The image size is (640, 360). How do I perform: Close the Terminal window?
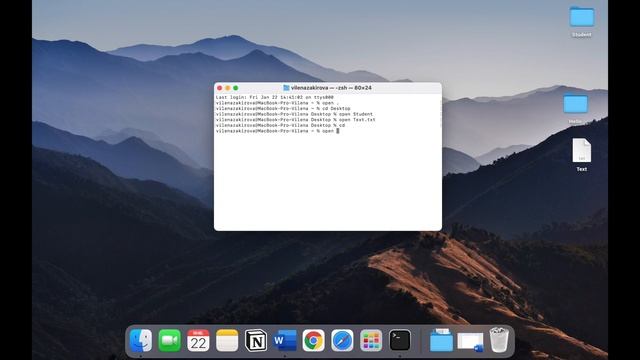click(x=220, y=88)
